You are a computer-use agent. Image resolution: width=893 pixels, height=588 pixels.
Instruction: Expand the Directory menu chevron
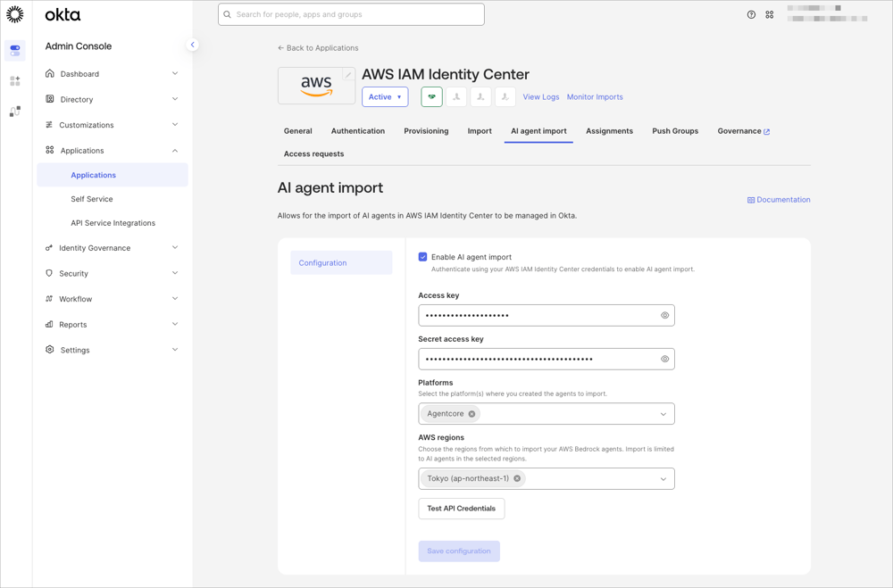point(175,99)
